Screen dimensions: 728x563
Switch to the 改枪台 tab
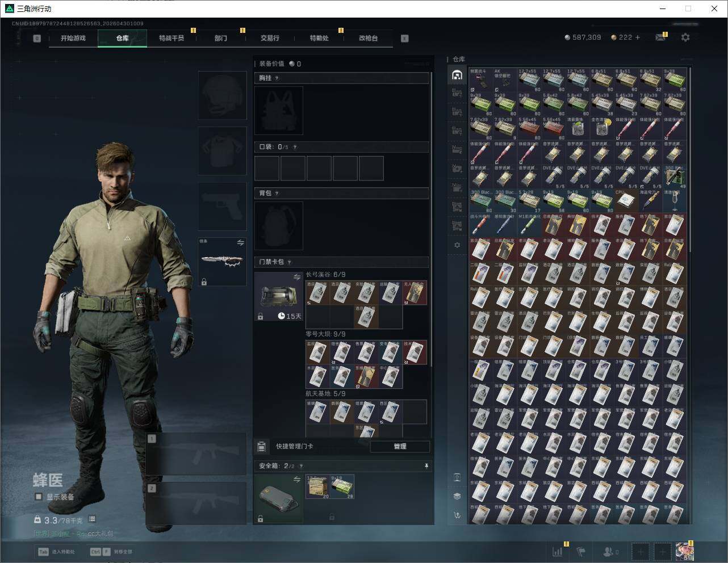[368, 38]
